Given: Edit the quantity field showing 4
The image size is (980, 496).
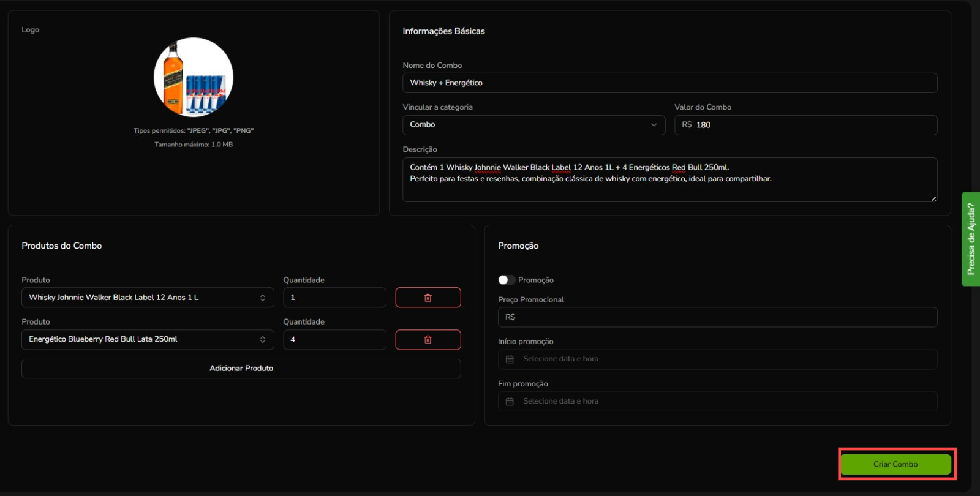Looking at the screenshot, I should [x=335, y=340].
